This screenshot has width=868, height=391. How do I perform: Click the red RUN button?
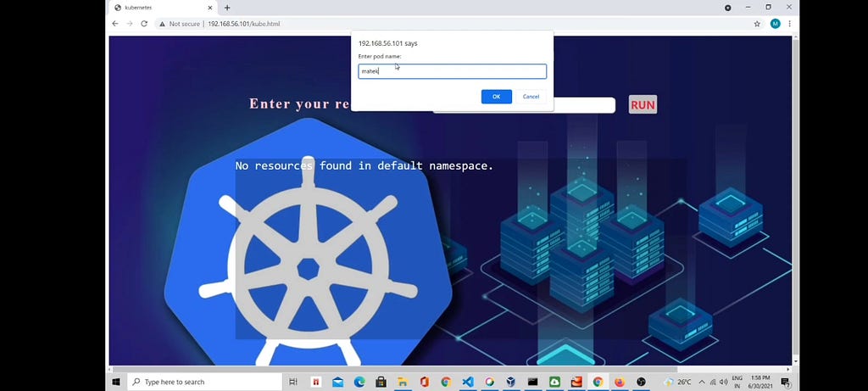click(x=643, y=104)
